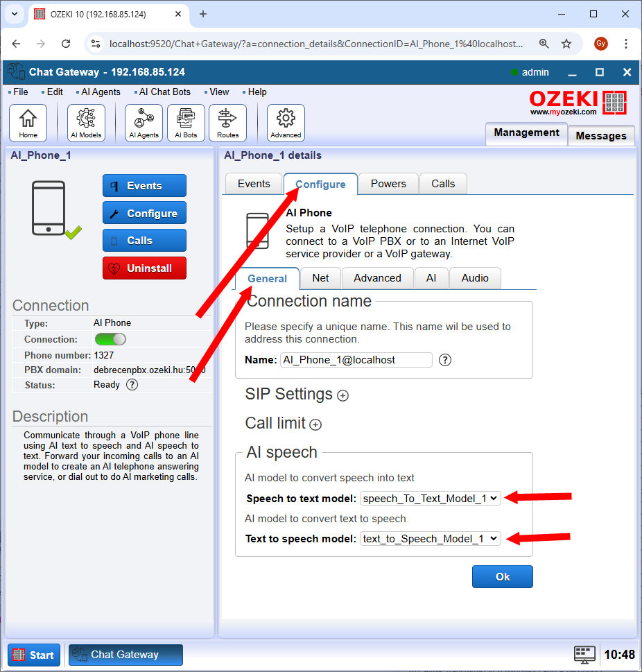This screenshot has width=642, height=672.
Task: Open the AI Agents toolbar icon
Action: [x=144, y=123]
